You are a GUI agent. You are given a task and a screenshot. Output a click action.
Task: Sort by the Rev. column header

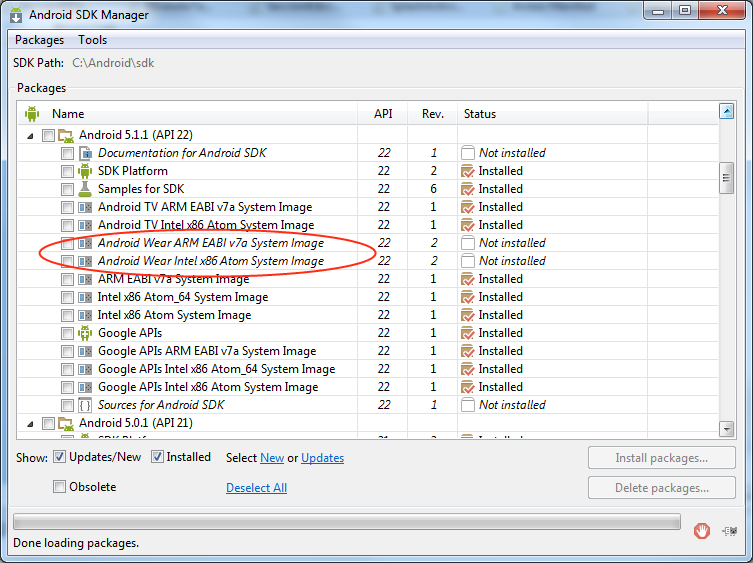point(433,114)
